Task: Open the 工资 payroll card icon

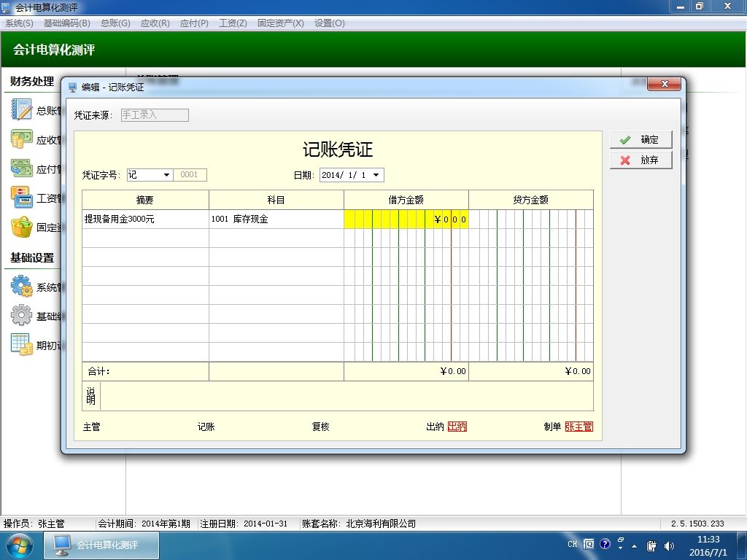Action: pyautogui.click(x=21, y=198)
